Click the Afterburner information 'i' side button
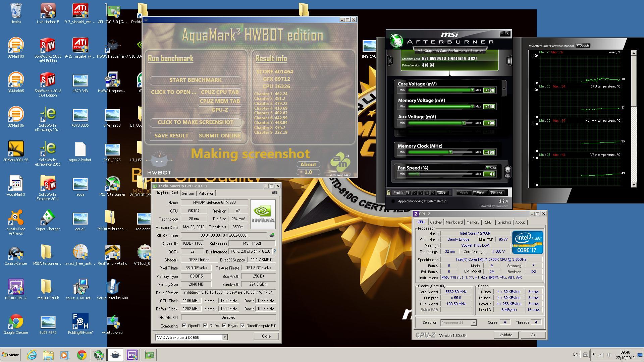This screenshot has height=362, width=644. [x=509, y=61]
